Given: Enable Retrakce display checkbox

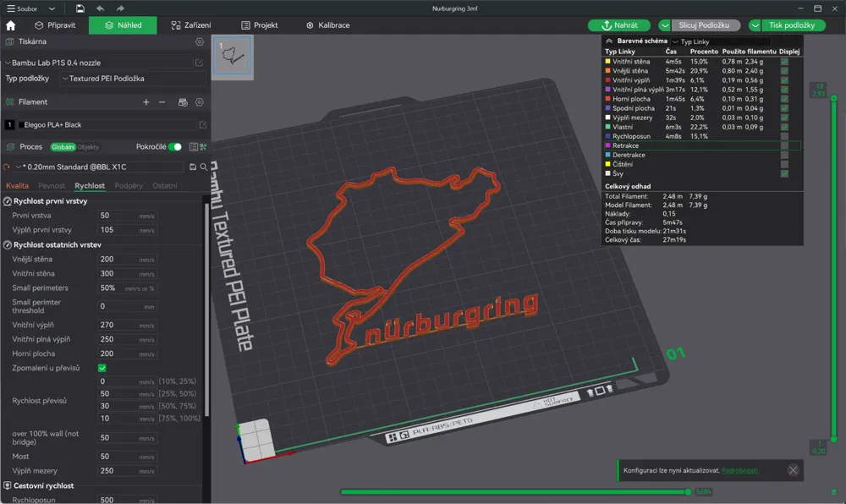Looking at the screenshot, I should (784, 145).
